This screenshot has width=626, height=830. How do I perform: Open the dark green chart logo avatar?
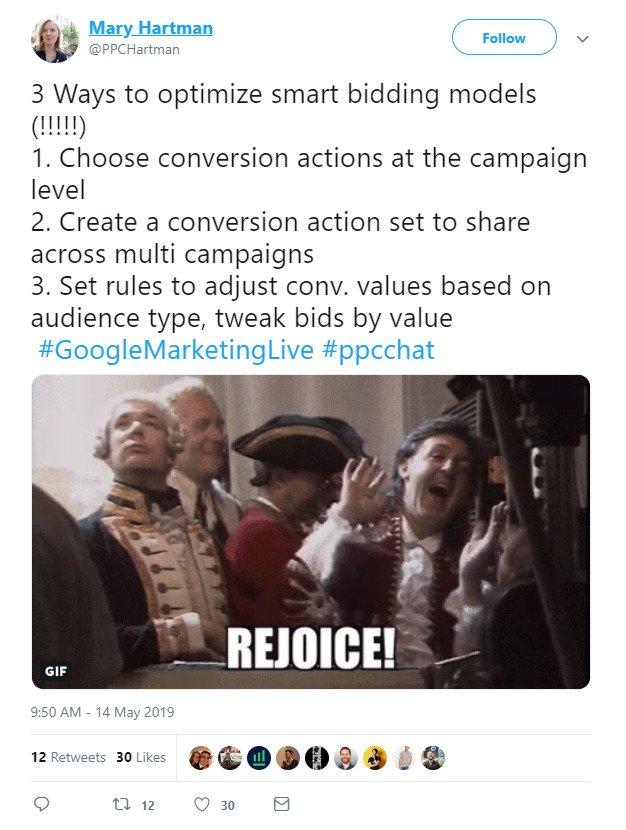(x=259, y=758)
